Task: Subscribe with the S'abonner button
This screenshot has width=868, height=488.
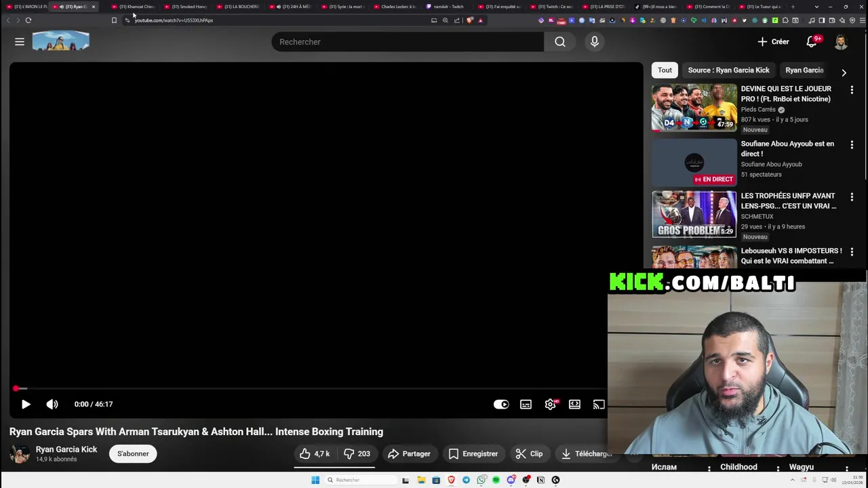Action: (133, 453)
